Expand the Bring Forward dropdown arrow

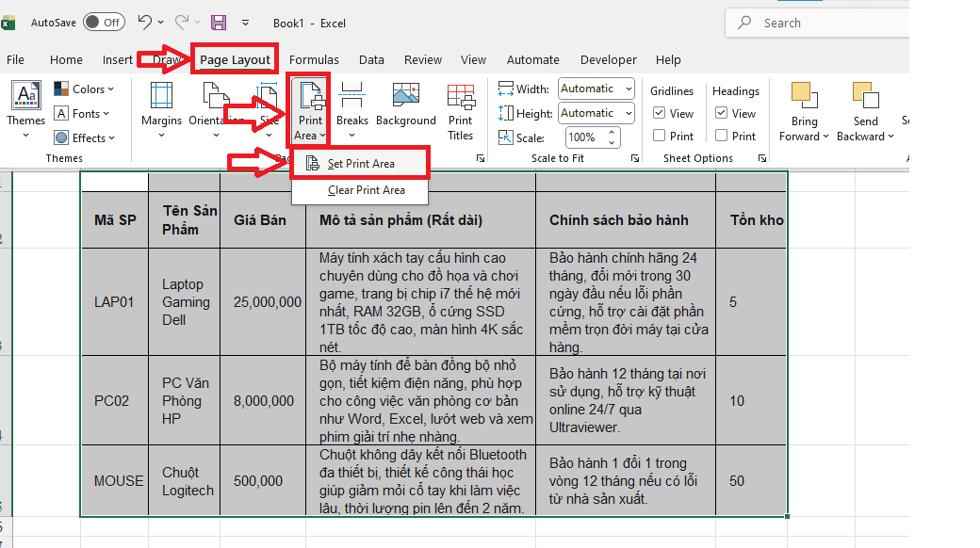tap(825, 137)
